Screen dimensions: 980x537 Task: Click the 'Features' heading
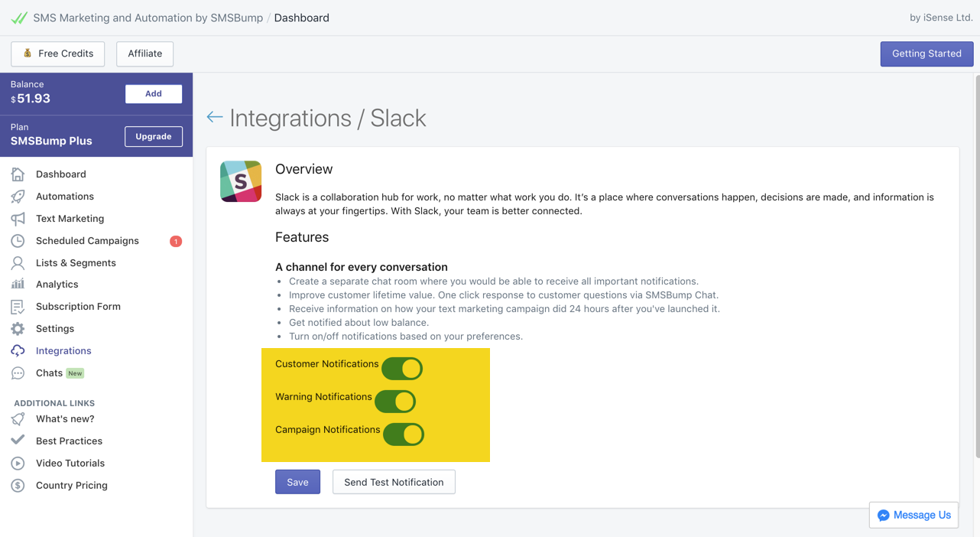point(302,237)
